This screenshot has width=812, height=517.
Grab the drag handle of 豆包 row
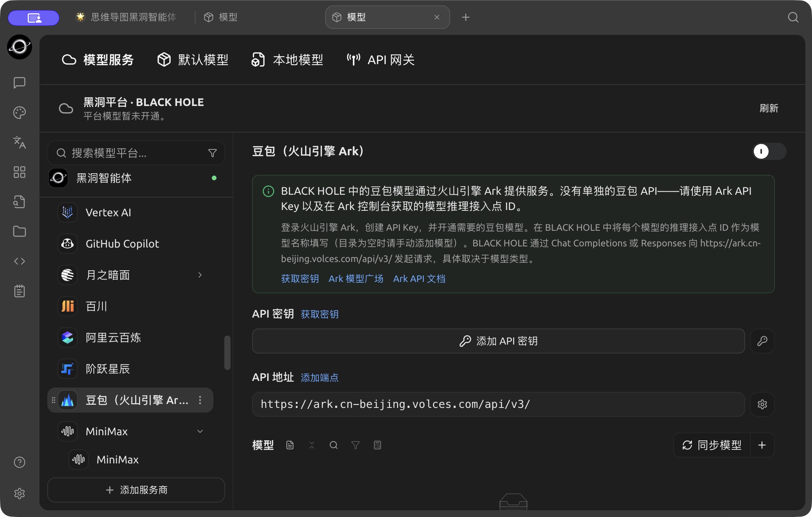pyautogui.click(x=54, y=400)
